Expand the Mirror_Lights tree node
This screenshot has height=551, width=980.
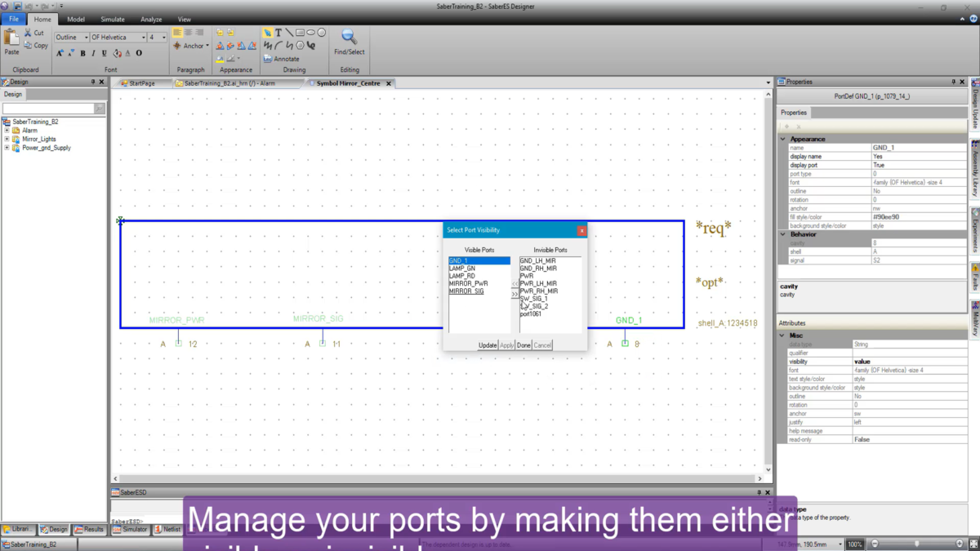tap(7, 140)
